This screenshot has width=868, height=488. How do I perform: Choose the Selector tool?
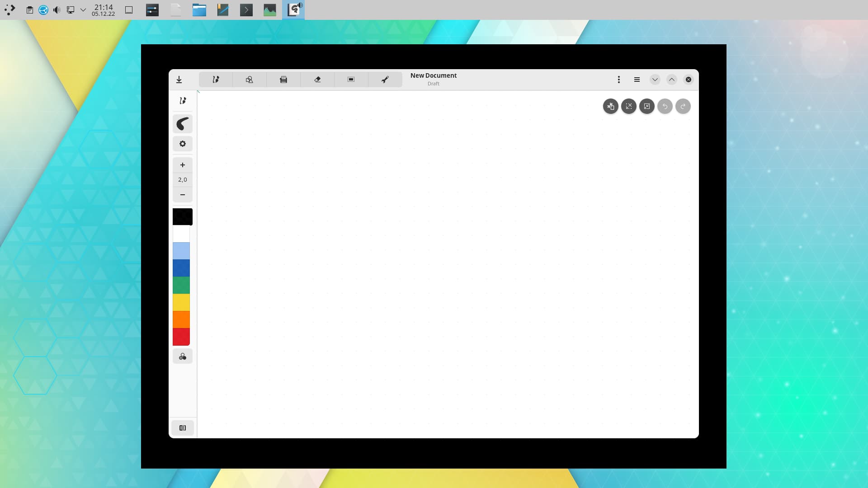(351, 80)
